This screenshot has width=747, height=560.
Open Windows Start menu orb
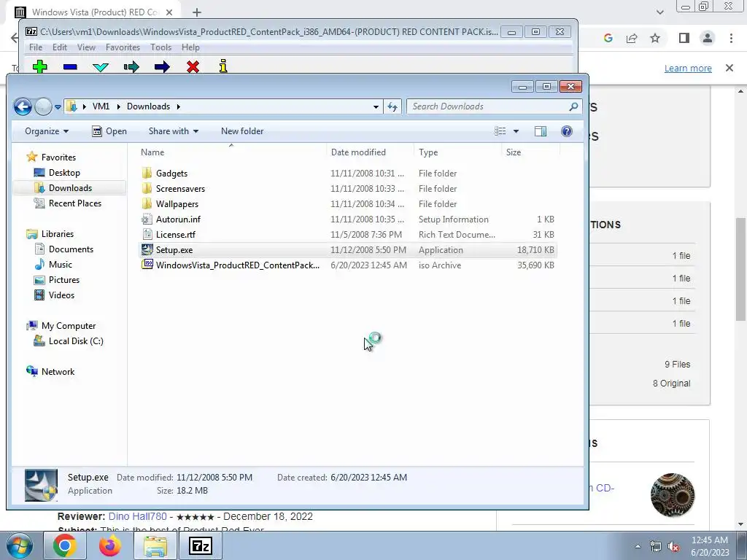coord(20,545)
